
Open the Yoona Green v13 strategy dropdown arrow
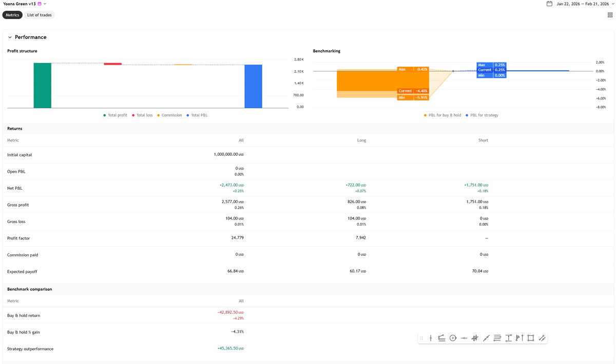[45, 4]
